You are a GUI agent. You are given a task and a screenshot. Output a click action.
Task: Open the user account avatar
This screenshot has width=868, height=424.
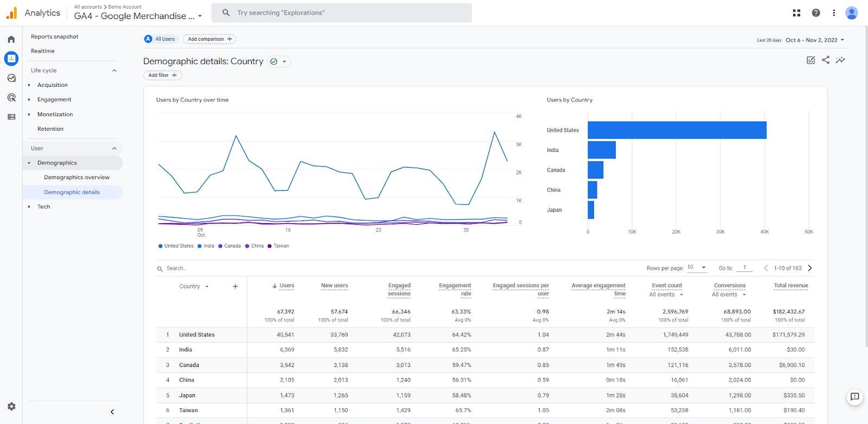[x=852, y=13]
